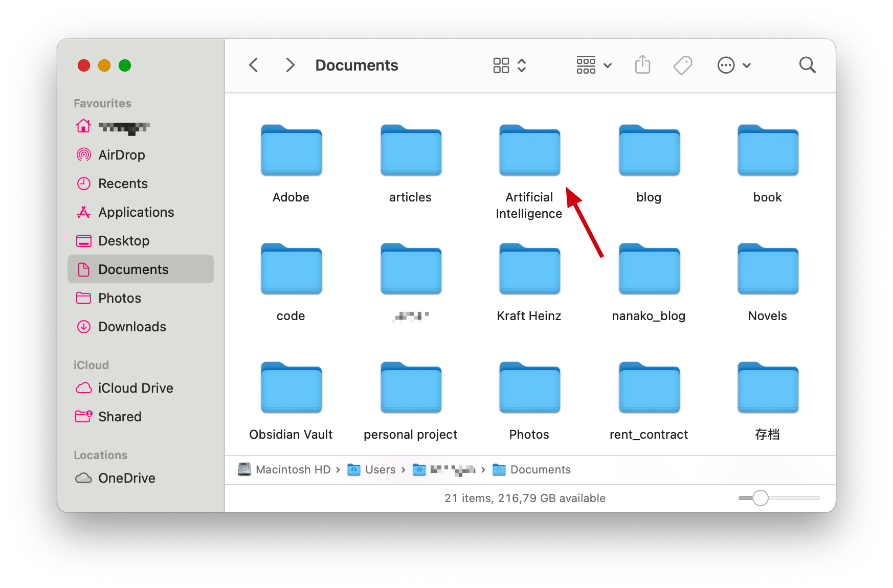Select the Kraft Heinz folder
The image size is (893, 588).
click(529, 269)
